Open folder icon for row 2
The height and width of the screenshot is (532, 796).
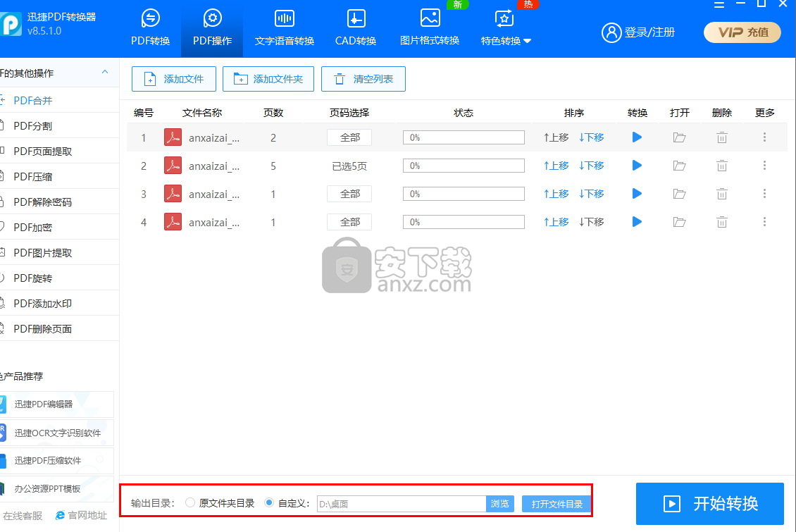(679, 166)
